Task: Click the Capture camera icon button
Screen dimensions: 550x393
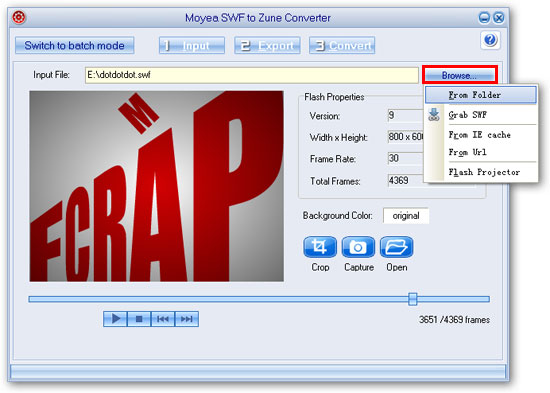Action: tap(358, 247)
